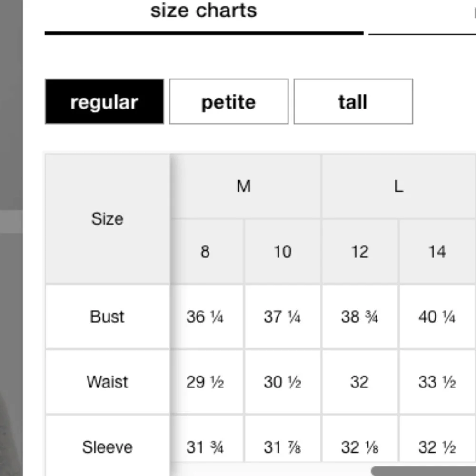This screenshot has width=476, height=476.
Task: Open the size charts tab
Action: 204,11
